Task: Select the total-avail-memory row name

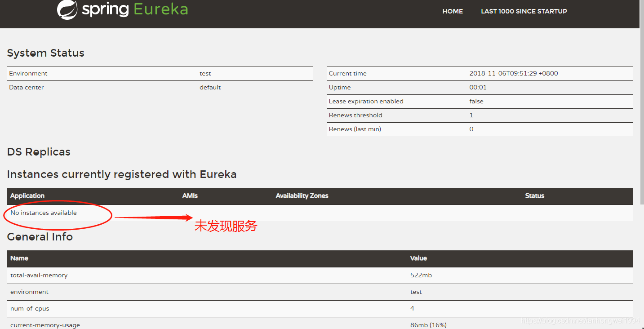Action: coord(39,275)
